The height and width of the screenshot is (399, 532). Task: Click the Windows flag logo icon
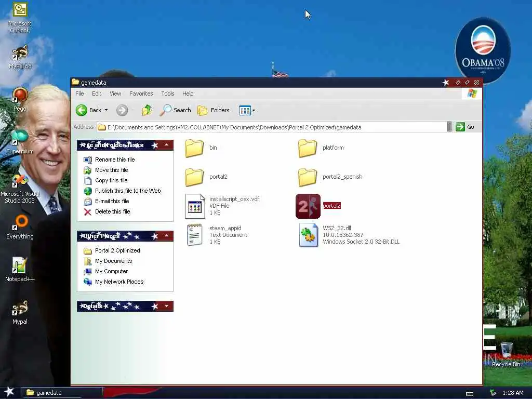[472, 94]
